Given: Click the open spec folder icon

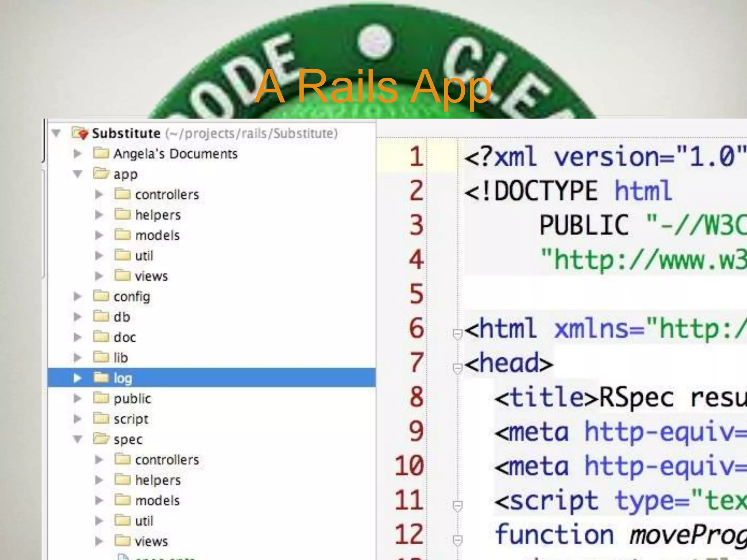Looking at the screenshot, I should [x=101, y=439].
